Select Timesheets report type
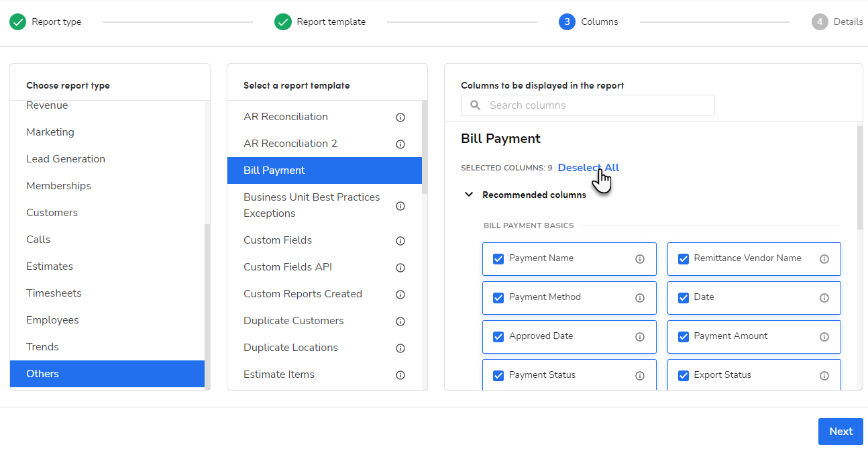 [107, 293]
